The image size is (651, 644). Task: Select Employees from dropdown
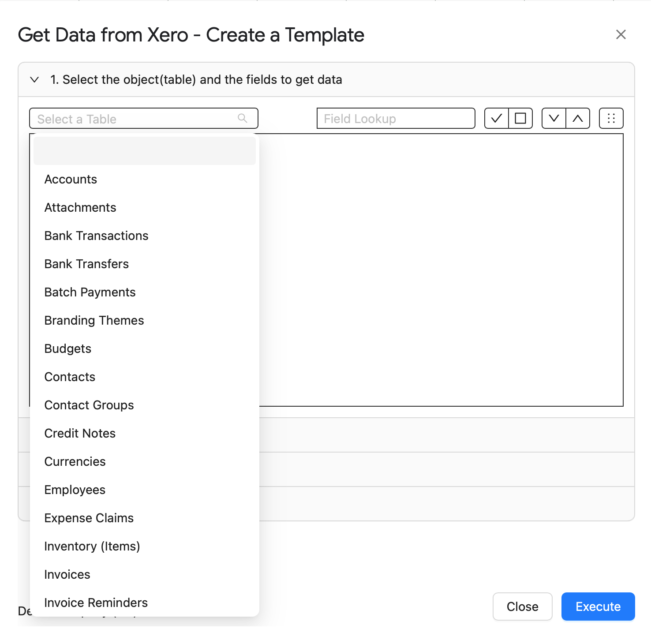click(145, 490)
